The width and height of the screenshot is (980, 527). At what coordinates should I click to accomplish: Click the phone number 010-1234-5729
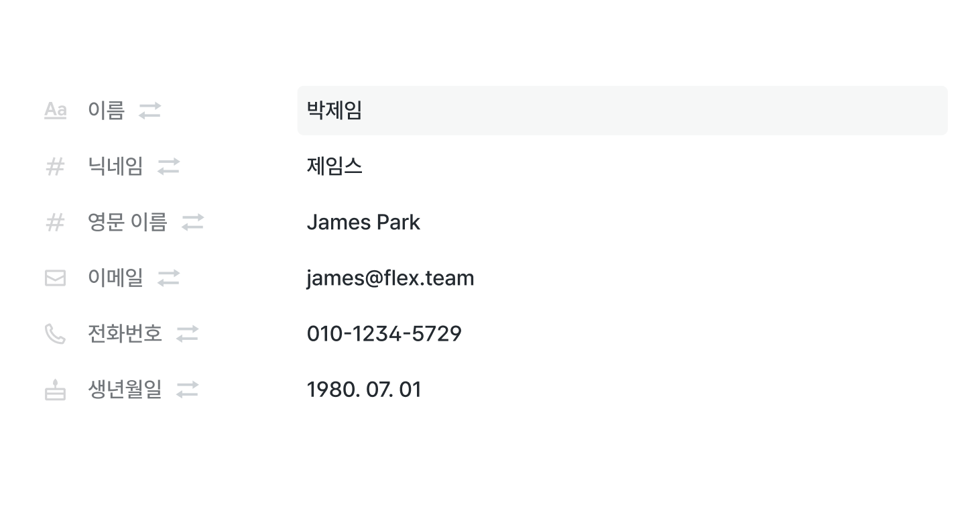[384, 333]
